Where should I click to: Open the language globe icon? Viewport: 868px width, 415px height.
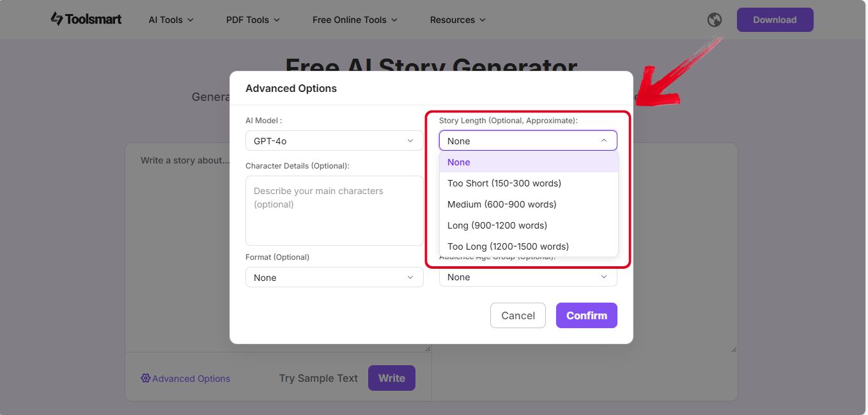coord(714,20)
